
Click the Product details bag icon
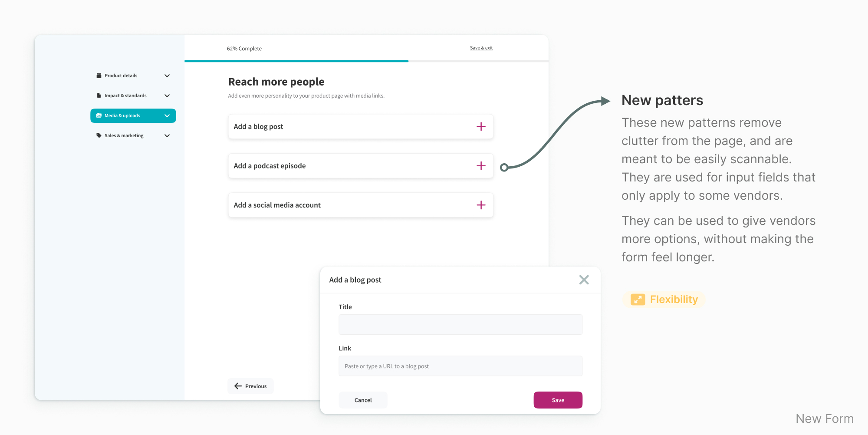point(99,76)
